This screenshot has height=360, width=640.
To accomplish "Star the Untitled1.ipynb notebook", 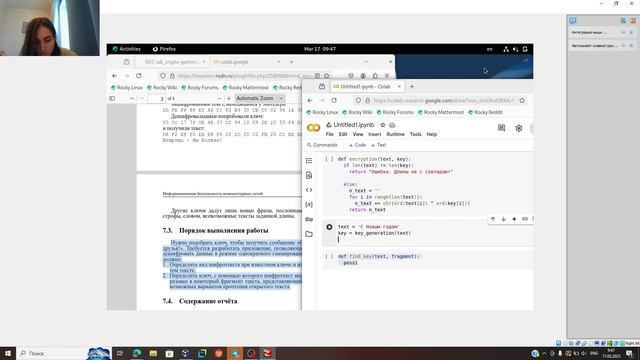I will click(x=382, y=125).
